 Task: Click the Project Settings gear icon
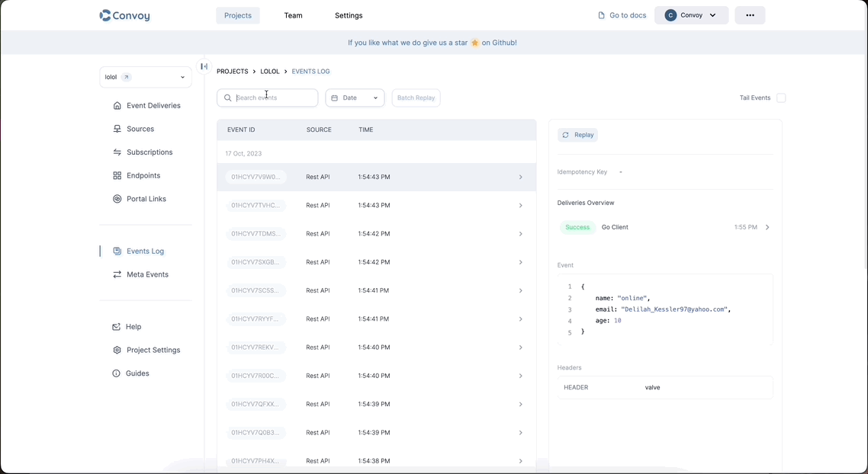click(x=117, y=350)
